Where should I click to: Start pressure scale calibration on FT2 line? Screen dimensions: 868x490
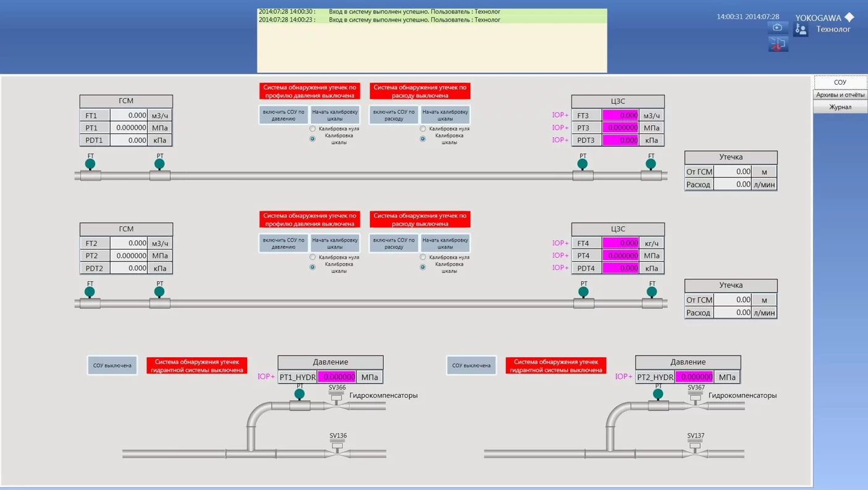click(x=335, y=243)
